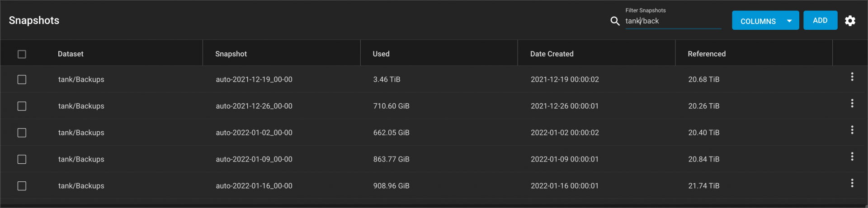The height and width of the screenshot is (208, 868).
Task: Expand the COLUMNS dropdown arrow
Action: pyautogui.click(x=789, y=21)
